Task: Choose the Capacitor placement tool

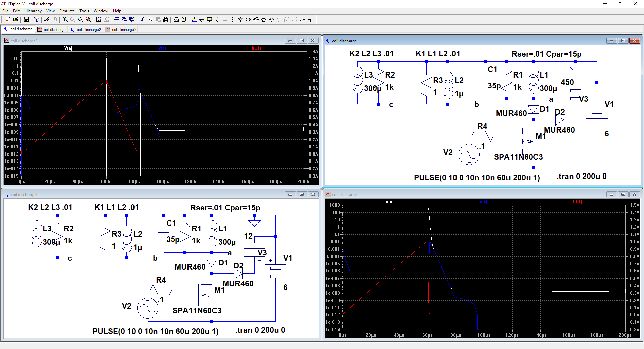Action: (x=225, y=20)
